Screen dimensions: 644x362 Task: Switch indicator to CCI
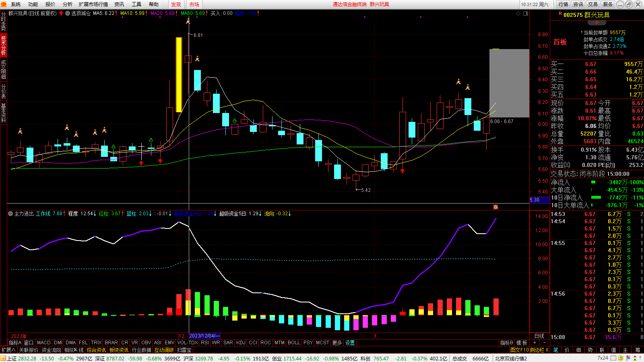253,343
